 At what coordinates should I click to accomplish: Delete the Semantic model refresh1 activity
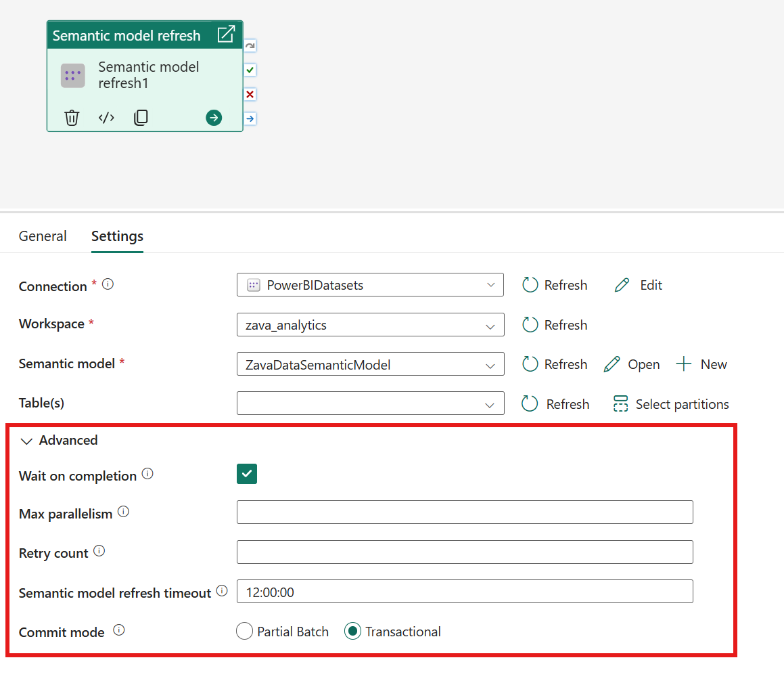coord(72,118)
